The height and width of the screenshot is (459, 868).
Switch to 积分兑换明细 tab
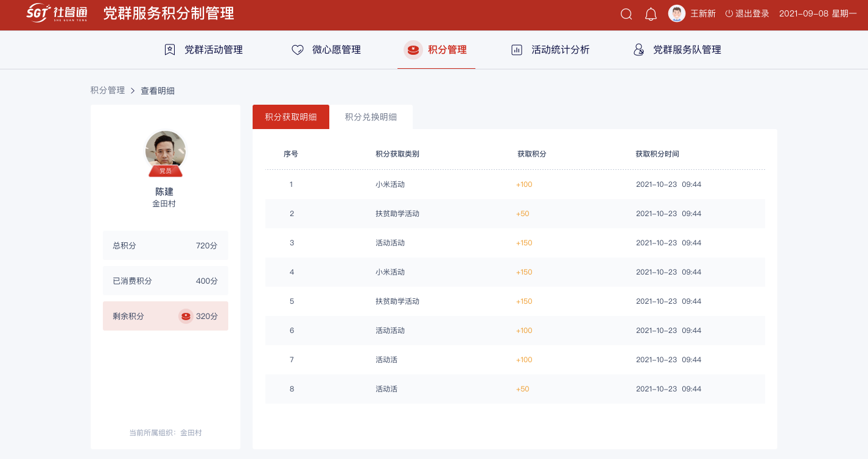[371, 117]
